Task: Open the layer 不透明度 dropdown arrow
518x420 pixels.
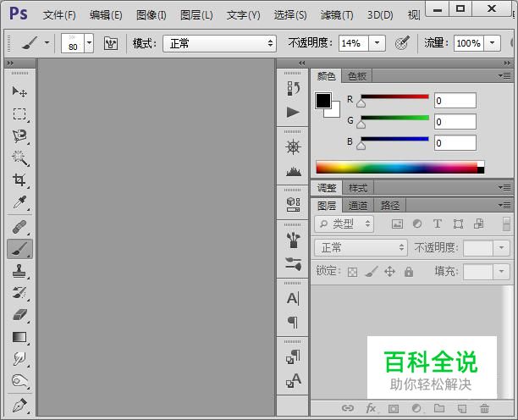Action: tap(501, 247)
